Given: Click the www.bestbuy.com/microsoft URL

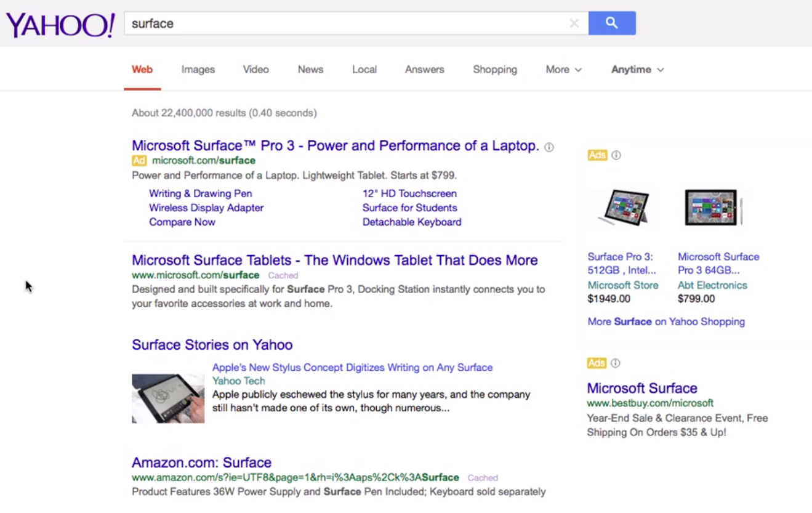Looking at the screenshot, I should [650, 403].
